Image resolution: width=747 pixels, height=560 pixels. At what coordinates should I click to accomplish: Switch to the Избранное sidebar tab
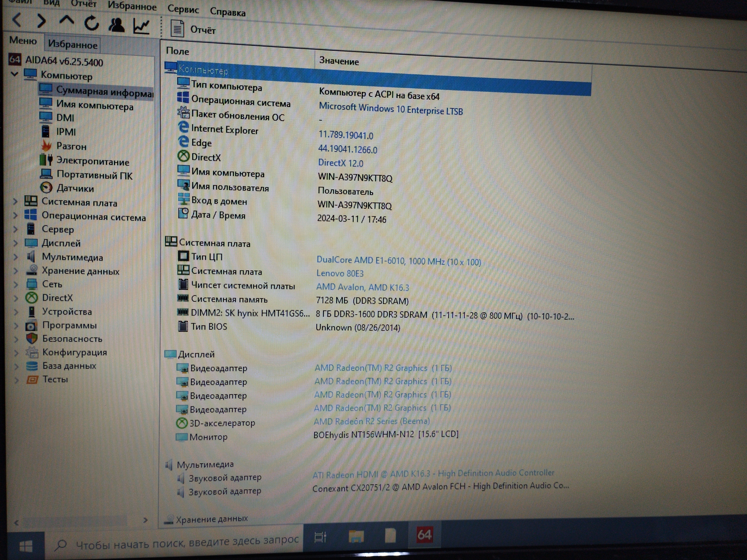coord(72,44)
